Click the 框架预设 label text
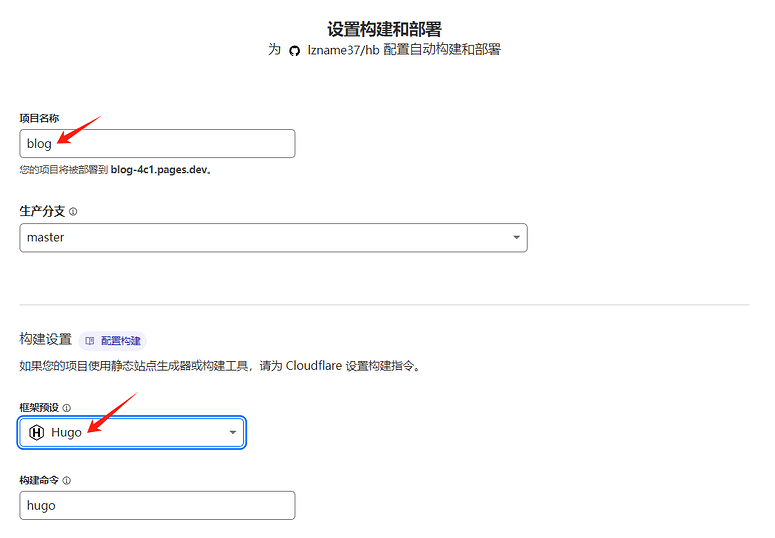The width and height of the screenshot is (775, 538). coord(39,407)
